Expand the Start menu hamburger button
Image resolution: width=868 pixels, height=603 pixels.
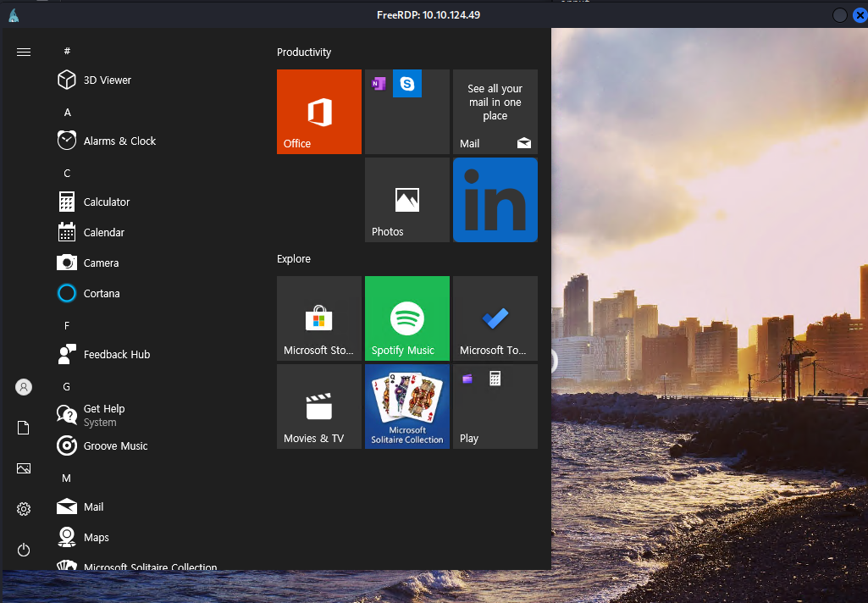point(24,52)
